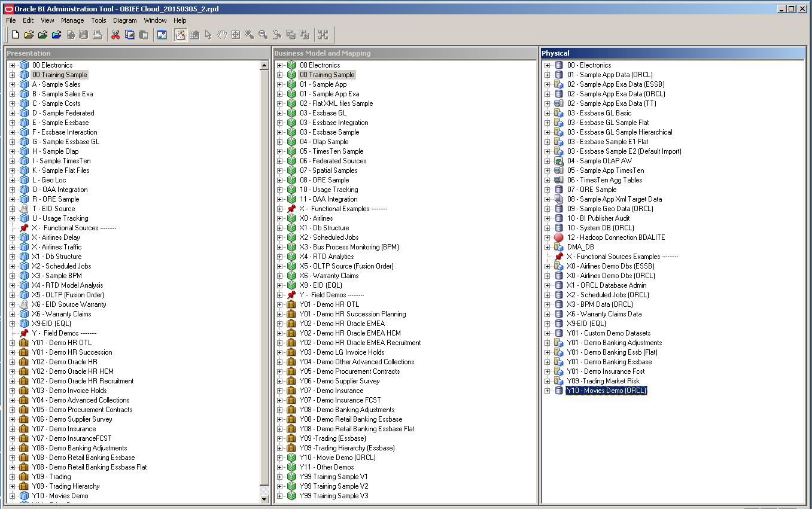Click the zoom in magnifier icon
Screen dimensions: 812x509
tap(249, 35)
